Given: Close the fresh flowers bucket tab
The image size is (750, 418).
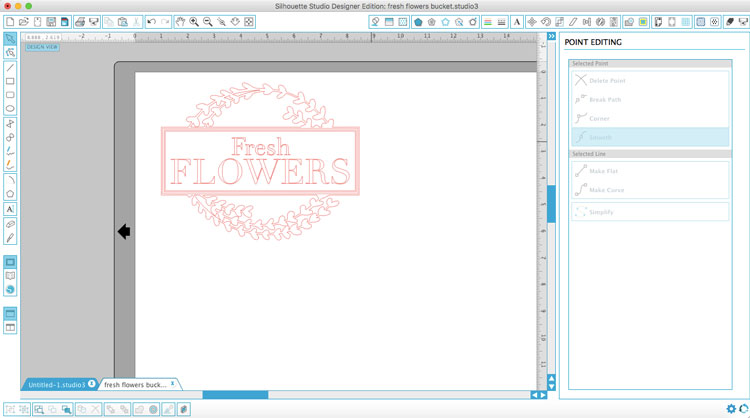Looking at the screenshot, I should click(x=173, y=384).
